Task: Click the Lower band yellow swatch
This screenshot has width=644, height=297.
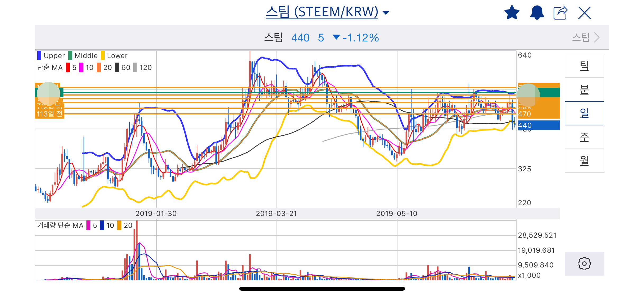Action: pyautogui.click(x=103, y=55)
